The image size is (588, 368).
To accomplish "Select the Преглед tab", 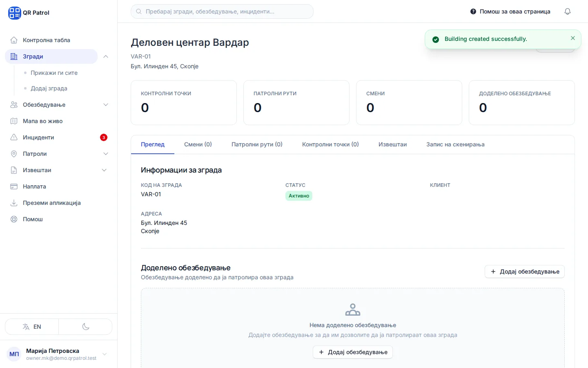I will click(153, 144).
